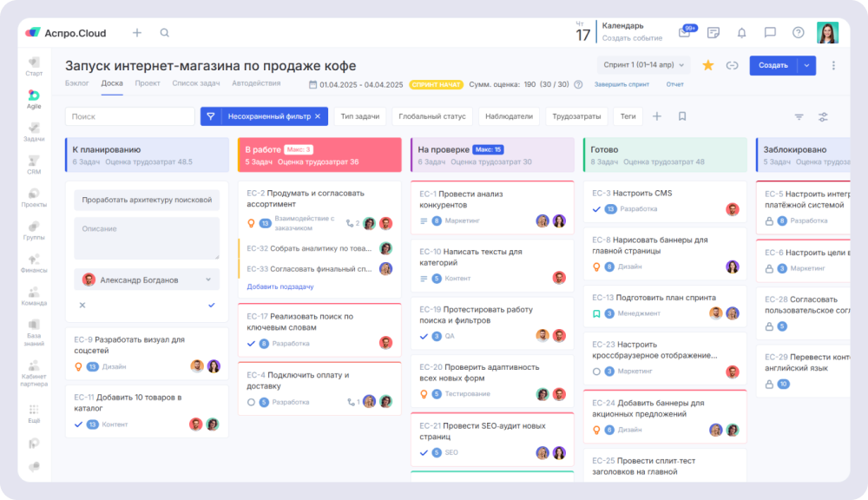
Task: Click the help question mark icon
Action: 798,33
